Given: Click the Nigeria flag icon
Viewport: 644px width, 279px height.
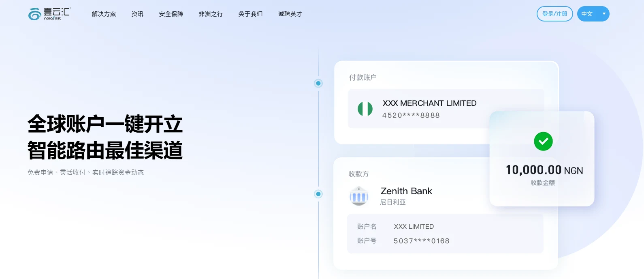Looking at the screenshot, I should pyautogui.click(x=365, y=109).
